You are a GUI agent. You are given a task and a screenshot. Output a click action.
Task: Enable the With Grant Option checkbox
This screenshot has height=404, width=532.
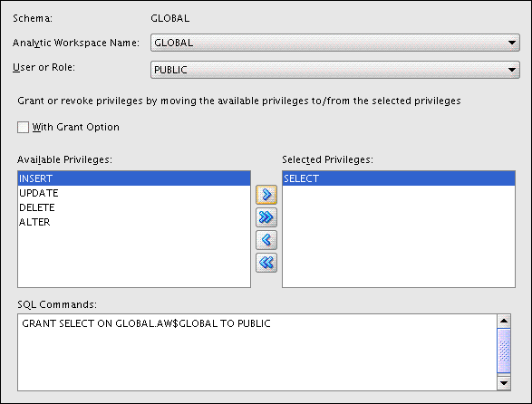point(23,127)
